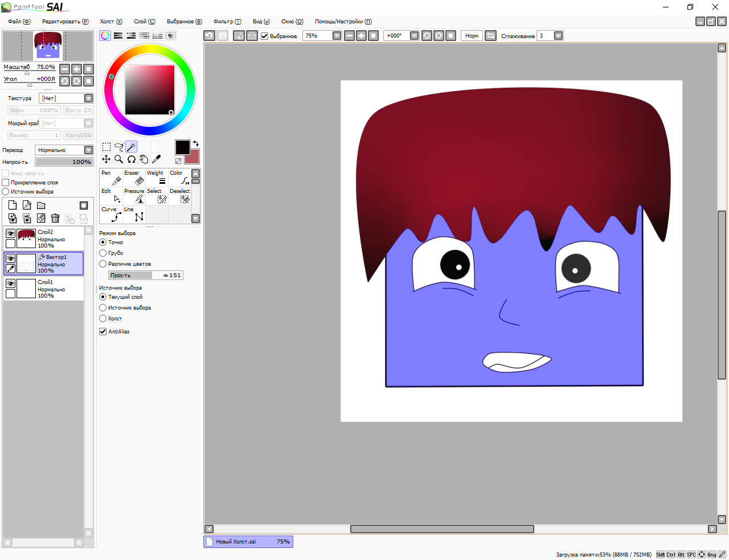
Task: Select the 'Точно' selection mode
Action: point(103,242)
